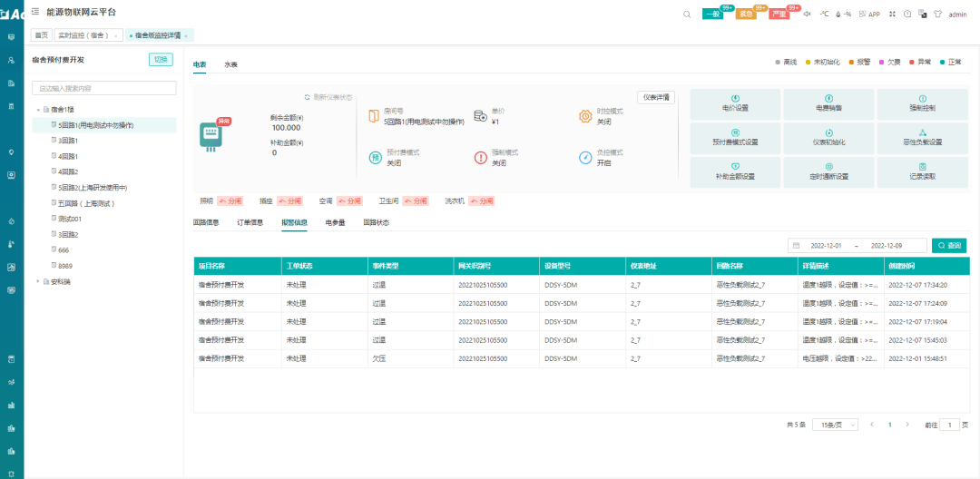
Task: Click the electric meter device image
Action: pos(212,135)
